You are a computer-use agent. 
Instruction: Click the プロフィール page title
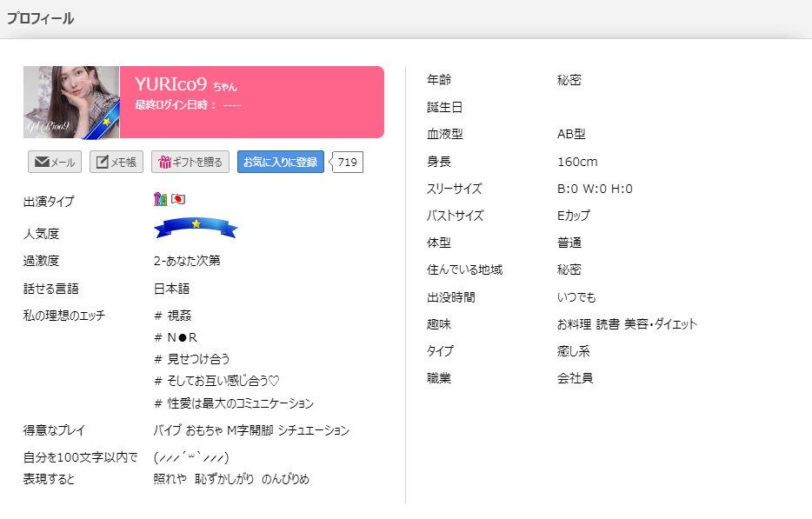pyautogui.click(x=40, y=18)
